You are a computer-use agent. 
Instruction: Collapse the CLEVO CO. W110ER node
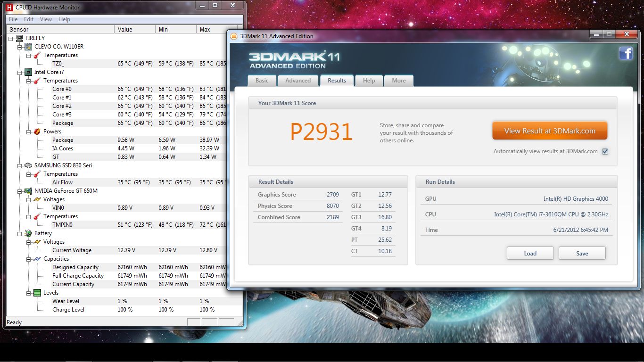[20, 47]
